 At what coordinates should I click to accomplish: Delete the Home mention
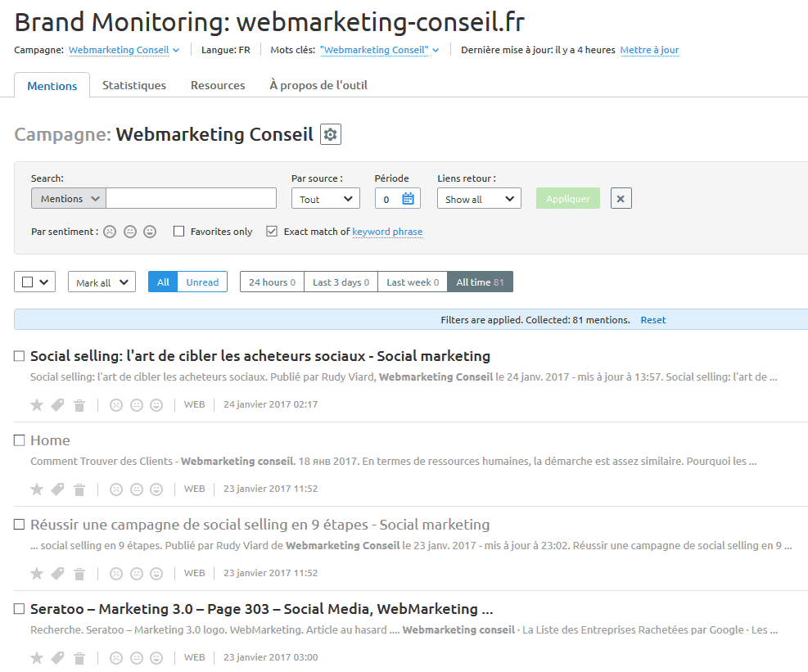coord(79,489)
